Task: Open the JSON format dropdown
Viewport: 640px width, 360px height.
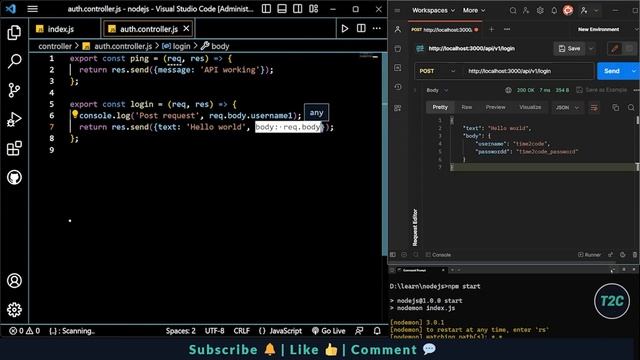Action: coord(567,107)
